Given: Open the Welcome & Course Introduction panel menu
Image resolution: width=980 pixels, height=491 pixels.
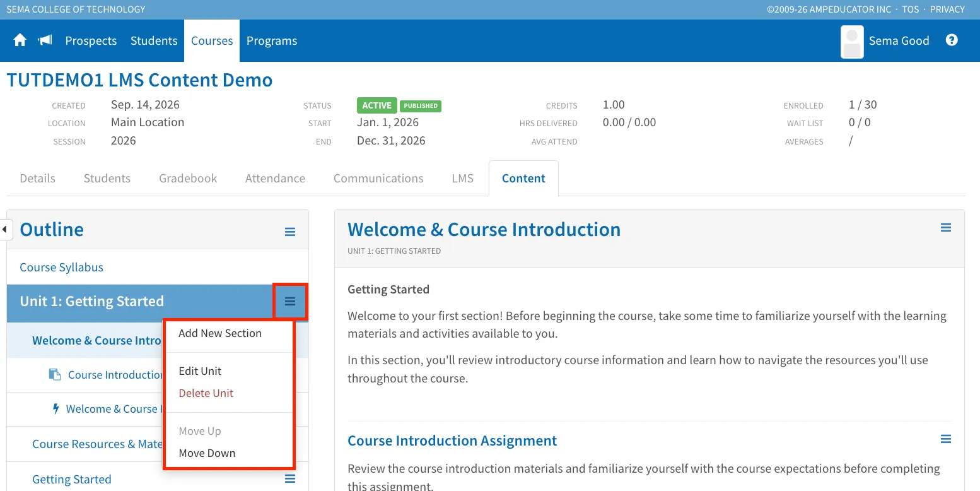Looking at the screenshot, I should tap(946, 227).
